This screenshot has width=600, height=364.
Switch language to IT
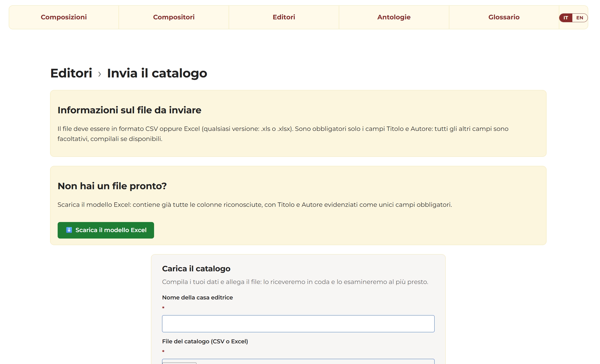[566, 18]
